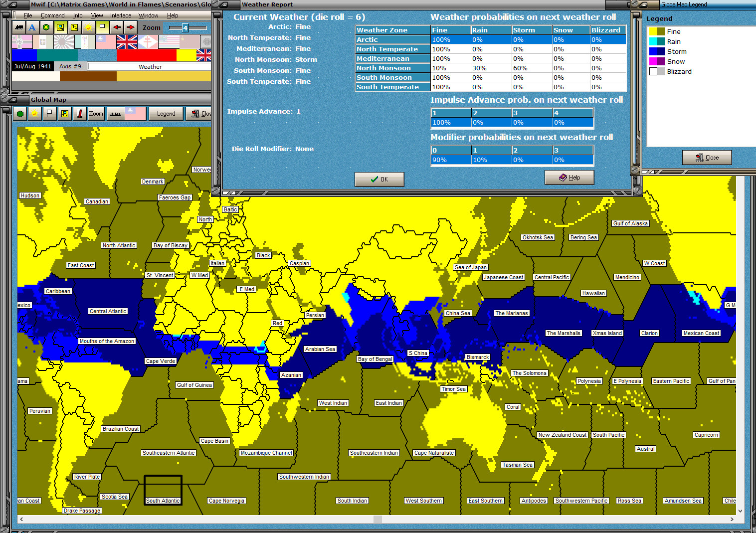
Task: Open the Command menu
Action: point(52,15)
